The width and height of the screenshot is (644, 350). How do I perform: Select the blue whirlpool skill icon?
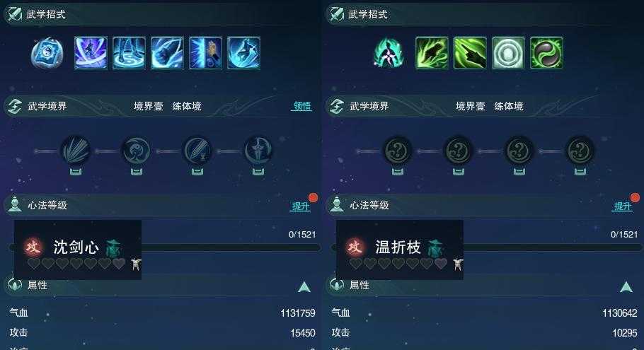pyautogui.click(x=129, y=53)
